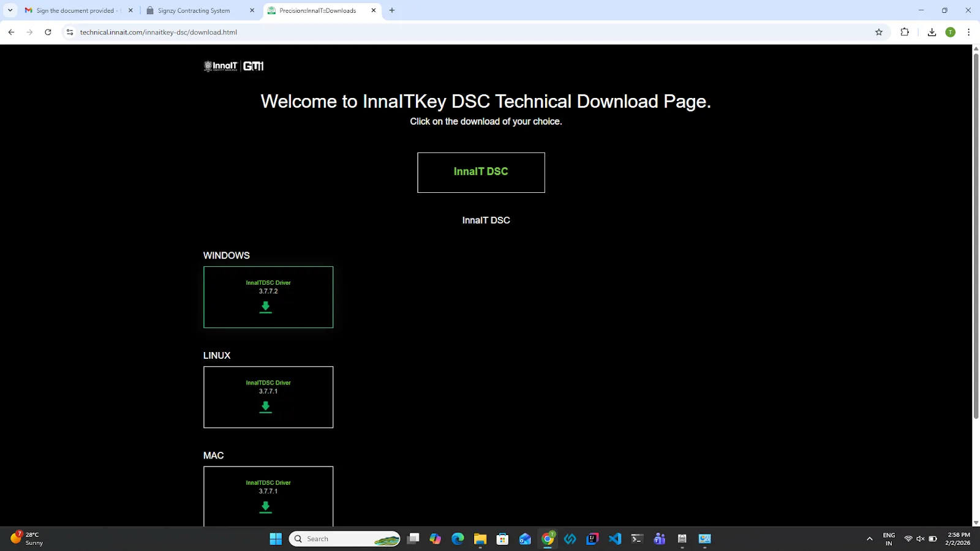Open weather widget showing 28°C Sunny
The height and width of the screenshot is (551, 980).
pyautogui.click(x=28, y=539)
